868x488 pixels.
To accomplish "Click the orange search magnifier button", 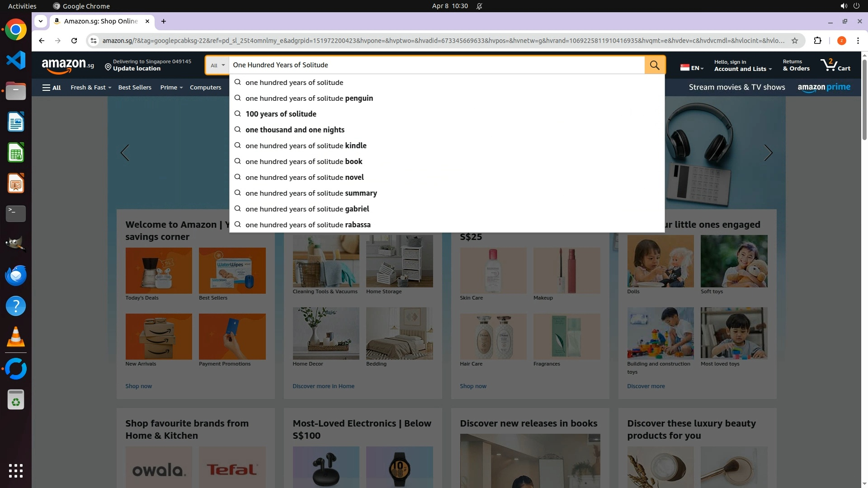I will [655, 65].
